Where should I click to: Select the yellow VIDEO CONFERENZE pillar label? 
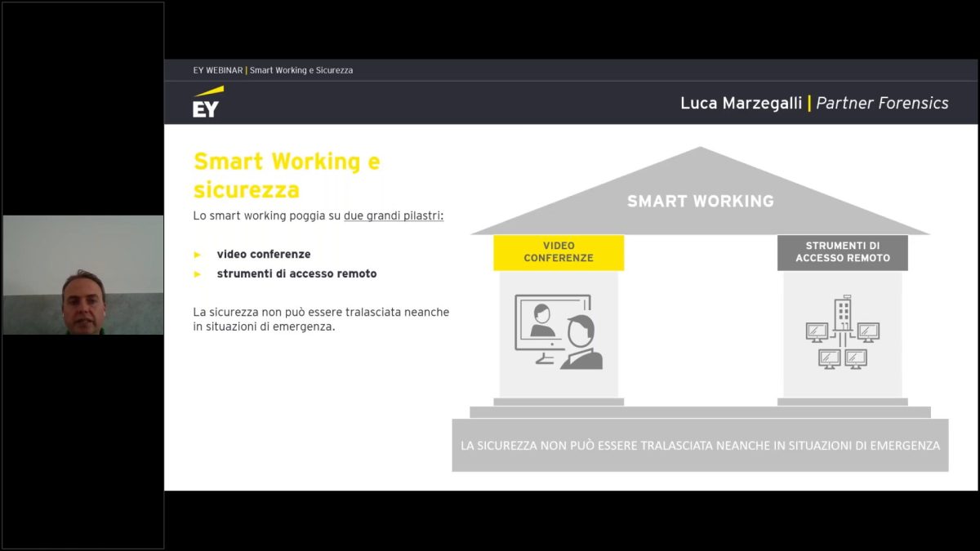(x=559, y=252)
